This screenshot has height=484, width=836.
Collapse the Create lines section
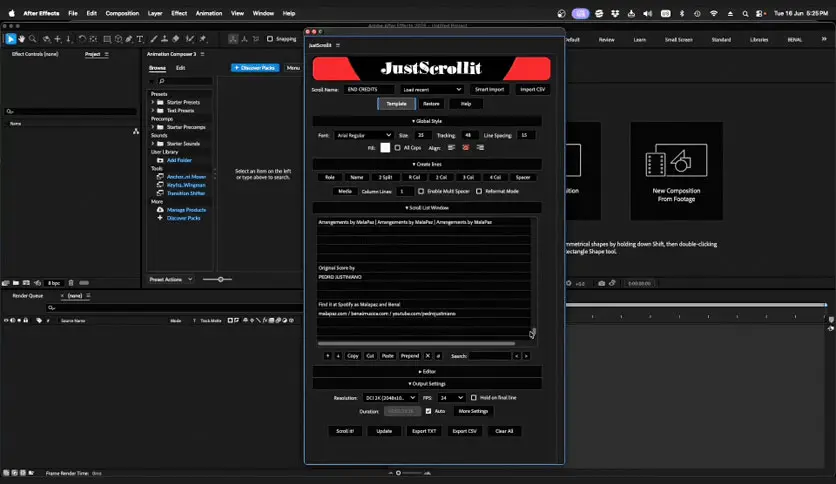[427, 164]
